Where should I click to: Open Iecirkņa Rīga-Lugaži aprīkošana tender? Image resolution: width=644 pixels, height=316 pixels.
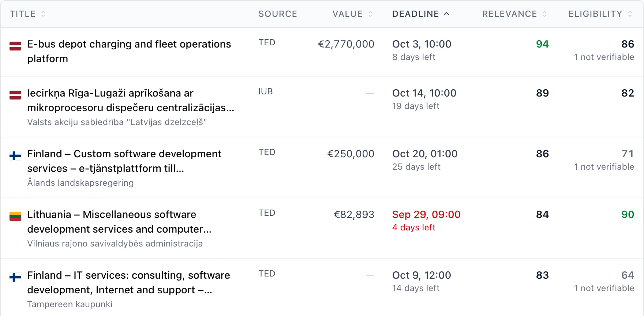pos(131,100)
